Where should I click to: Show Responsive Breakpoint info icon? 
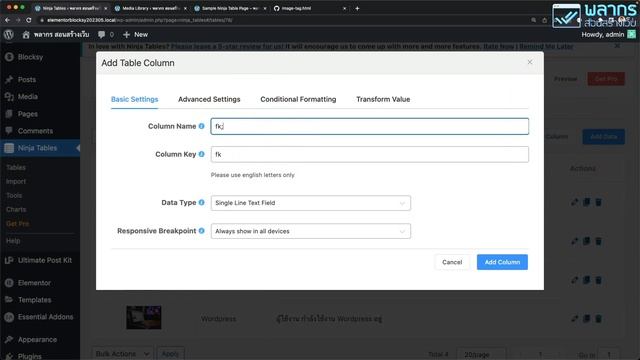[x=201, y=231]
